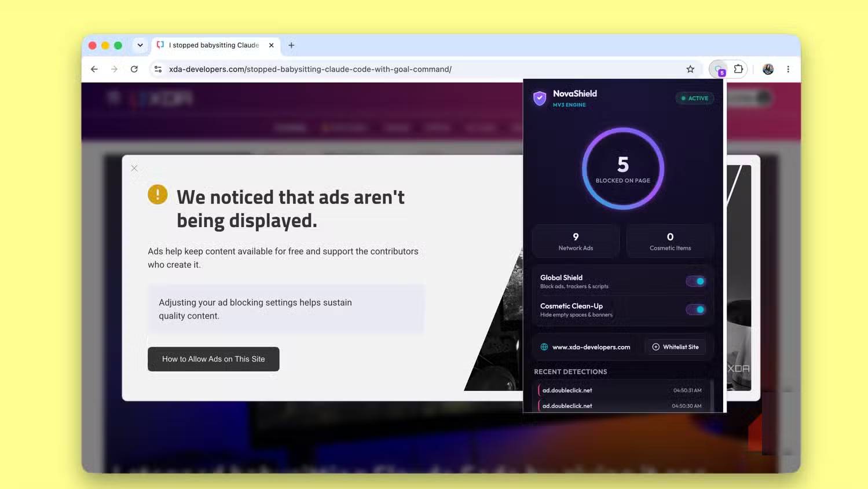Click the NovaShield shield logo
This screenshot has width=868, height=489.
point(540,98)
